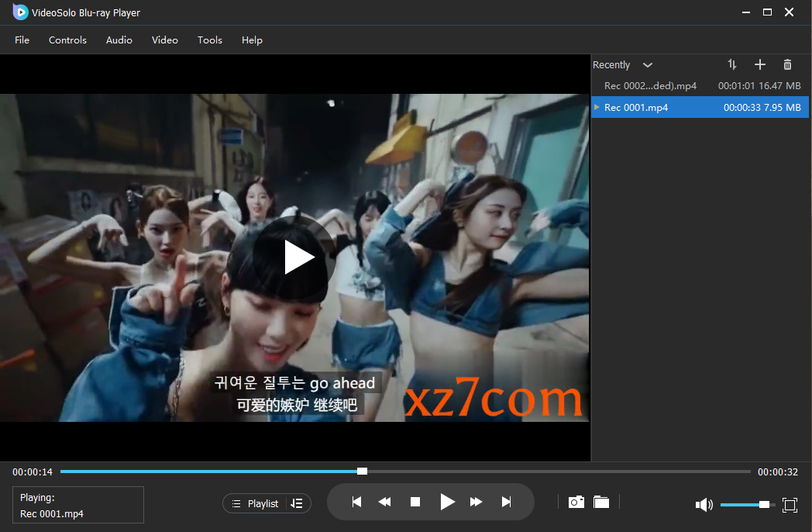Image resolution: width=812 pixels, height=532 pixels.
Task: Maximize the VideoSolo window
Action: click(x=768, y=12)
